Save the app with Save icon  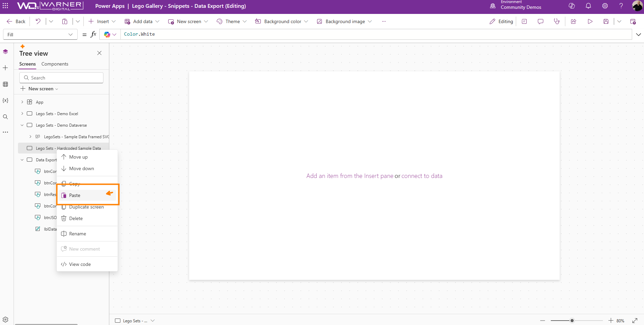[606, 21]
